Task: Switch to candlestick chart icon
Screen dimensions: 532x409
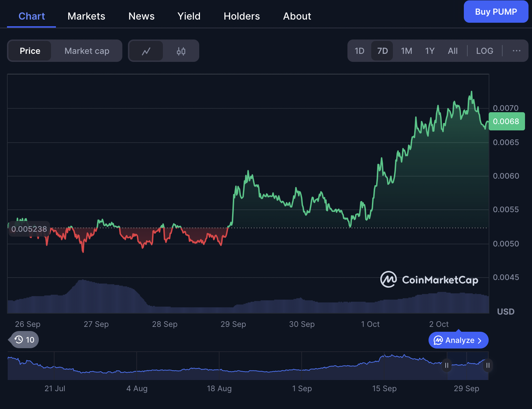Action: 181,51
